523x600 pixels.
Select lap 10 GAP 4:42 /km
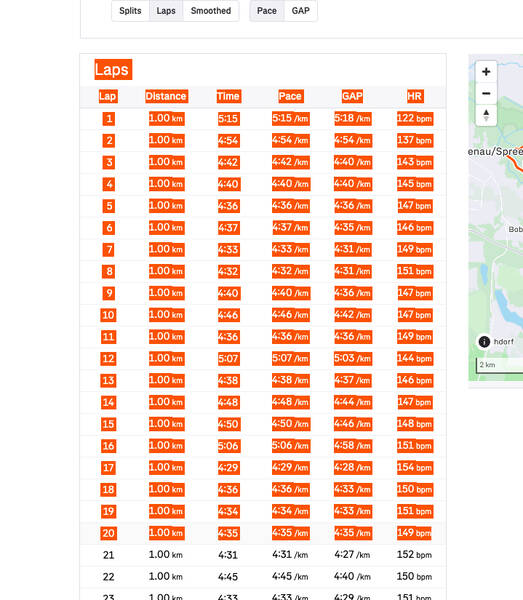pyautogui.click(x=352, y=315)
